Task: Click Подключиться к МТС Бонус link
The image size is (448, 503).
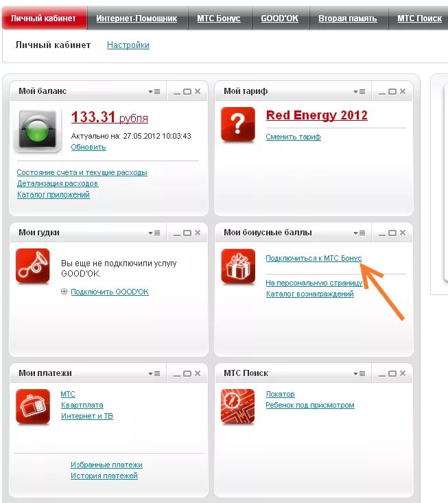Action: (314, 258)
